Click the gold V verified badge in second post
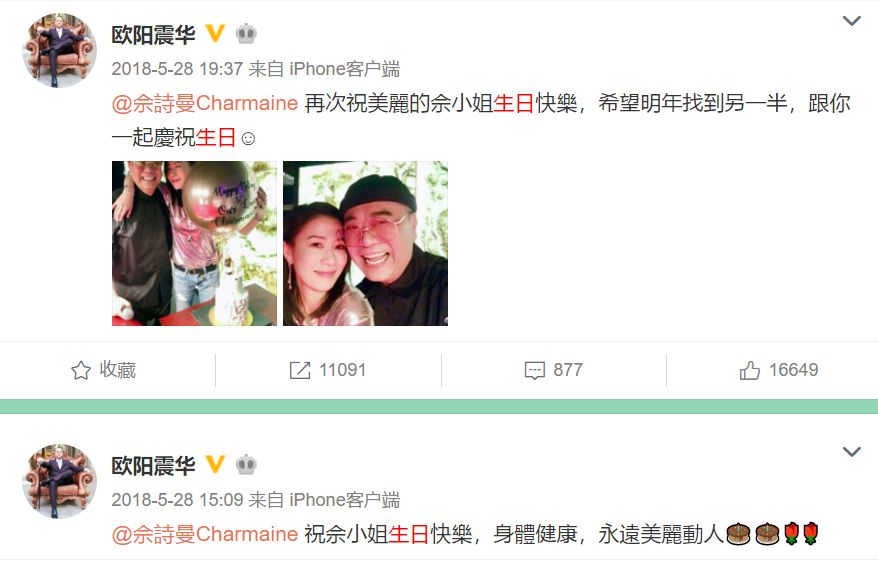This screenshot has width=878, height=562. click(x=215, y=465)
